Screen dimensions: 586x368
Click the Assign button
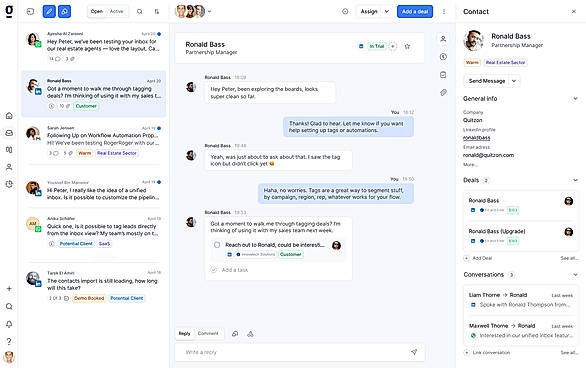(369, 12)
